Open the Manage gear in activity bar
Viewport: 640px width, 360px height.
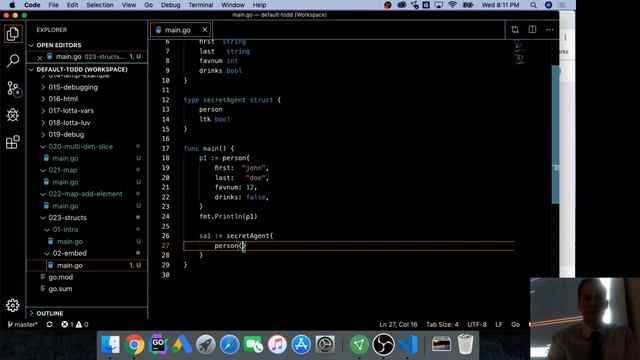(13, 305)
